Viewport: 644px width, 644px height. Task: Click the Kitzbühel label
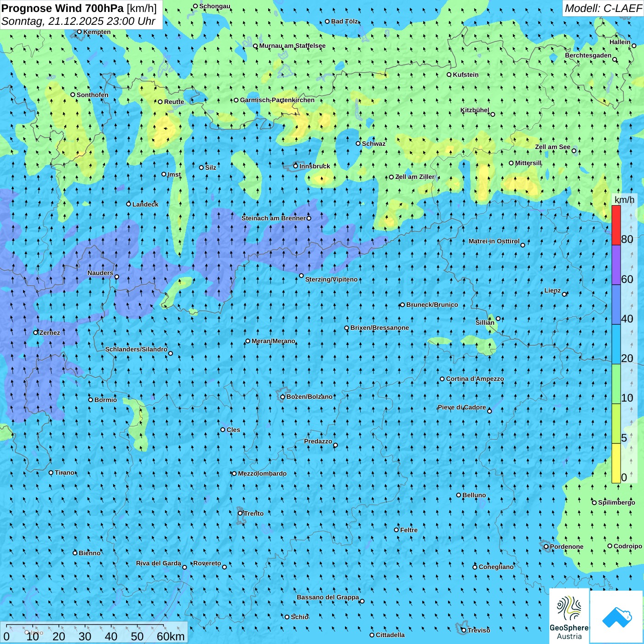tap(475, 110)
